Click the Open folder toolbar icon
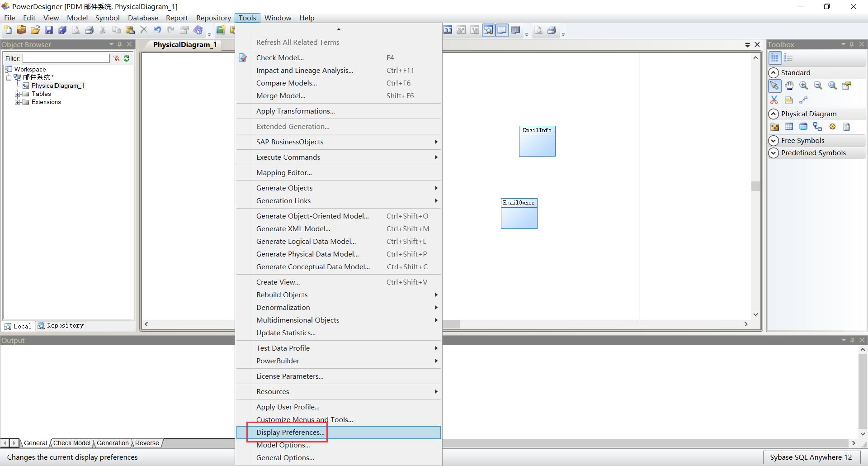The image size is (868, 466). pos(35,30)
